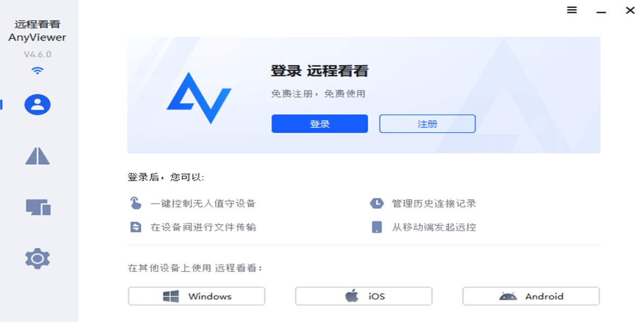This screenshot has height=322, width=644.
Task: Click the 管理历史连接记录 text
Action: point(434,203)
